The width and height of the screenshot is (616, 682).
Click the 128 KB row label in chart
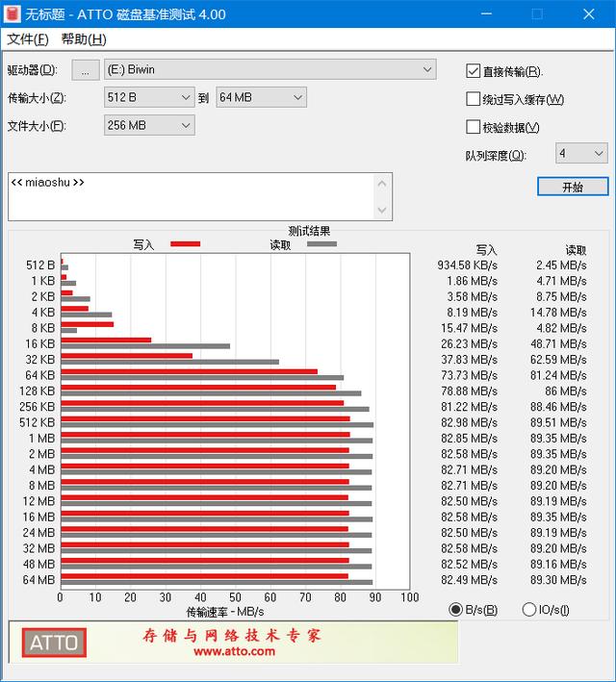pyautogui.click(x=37, y=391)
